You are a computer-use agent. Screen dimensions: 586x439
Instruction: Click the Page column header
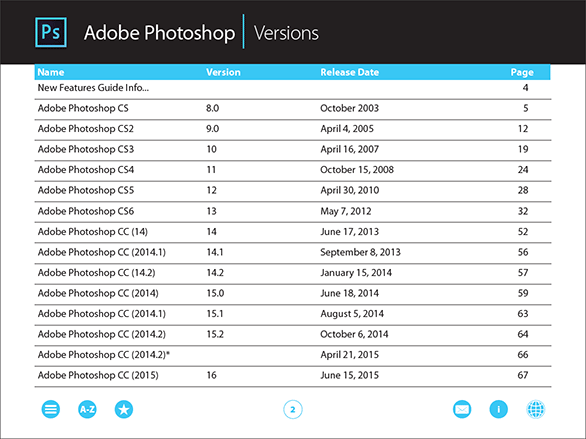point(522,72)
